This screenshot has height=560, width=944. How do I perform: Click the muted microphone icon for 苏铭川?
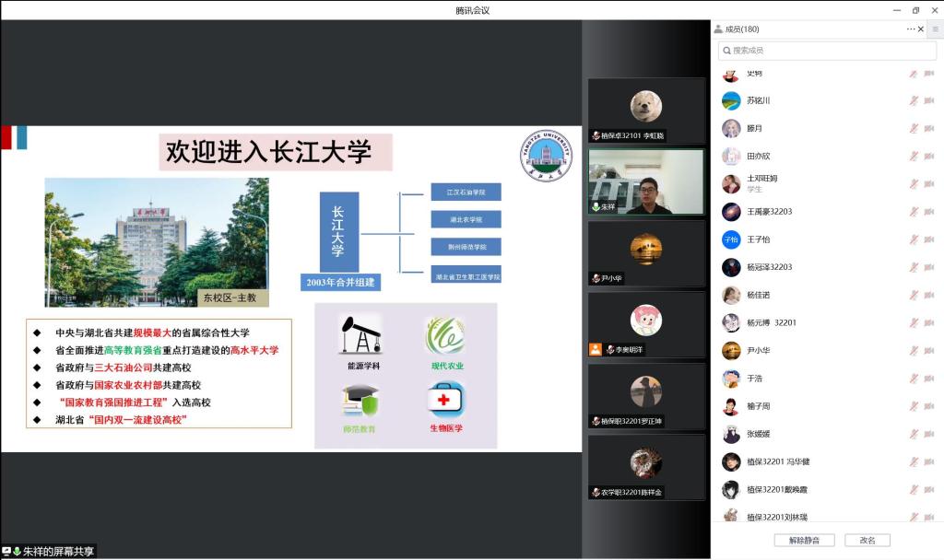click(x=913, y=100)
